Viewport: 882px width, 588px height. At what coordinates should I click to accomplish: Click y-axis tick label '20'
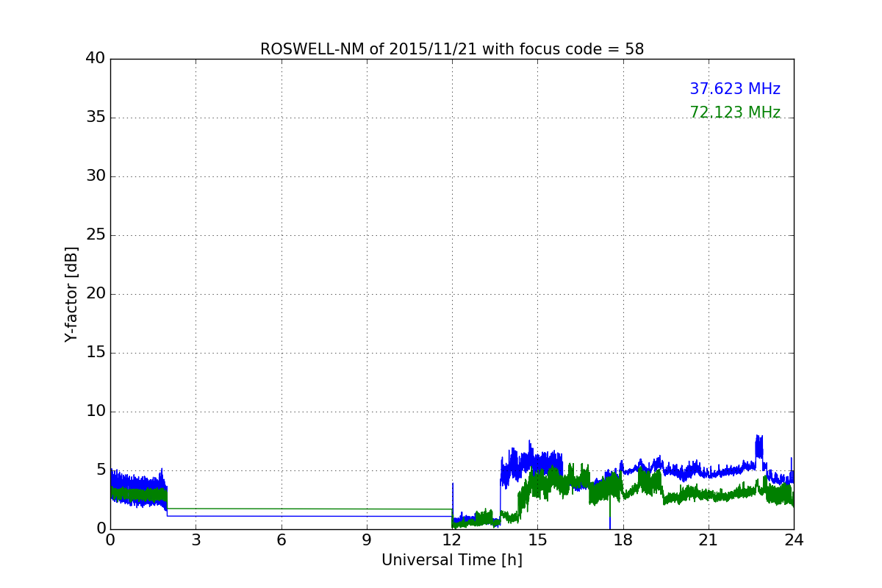tap(96, 294)
